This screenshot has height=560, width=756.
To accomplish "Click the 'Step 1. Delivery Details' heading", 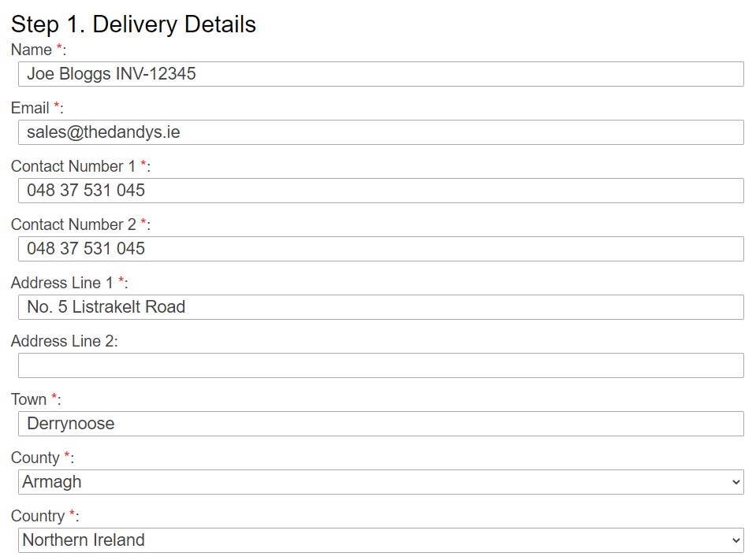I will [133, 24].
